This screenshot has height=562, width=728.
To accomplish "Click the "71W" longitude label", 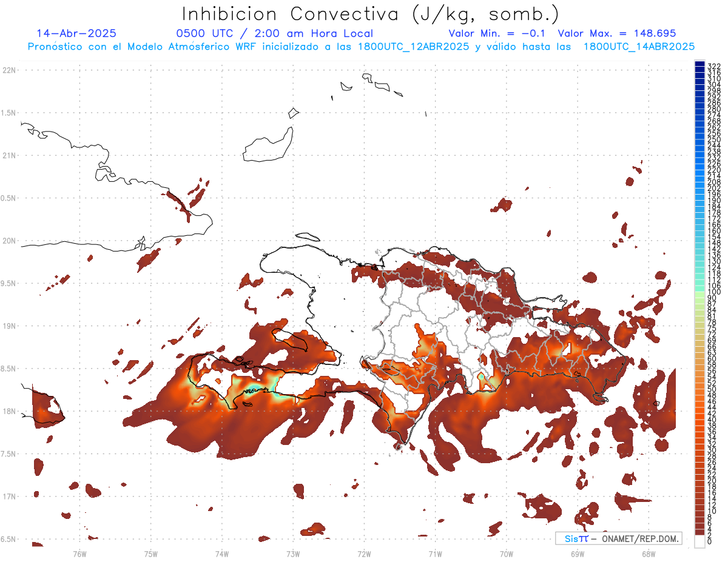I will pyautogui.click(x=435, y=554).
